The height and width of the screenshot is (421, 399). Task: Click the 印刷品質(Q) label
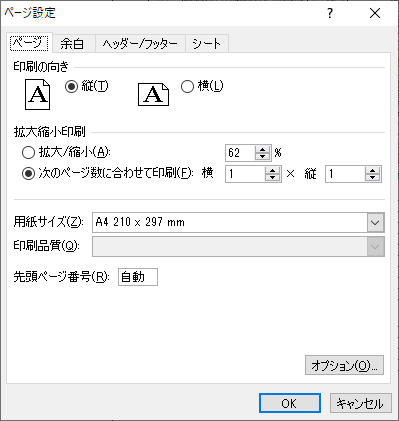click(x=46, y=246)
